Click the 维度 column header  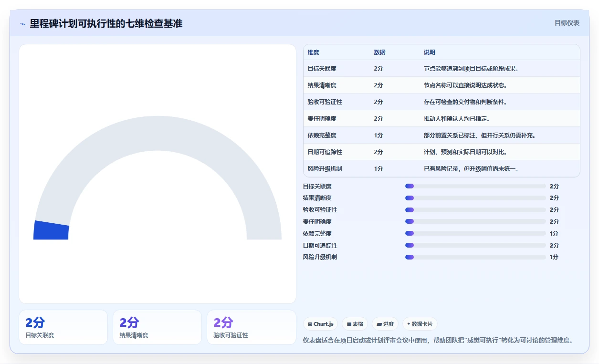(x=314, y=52)
